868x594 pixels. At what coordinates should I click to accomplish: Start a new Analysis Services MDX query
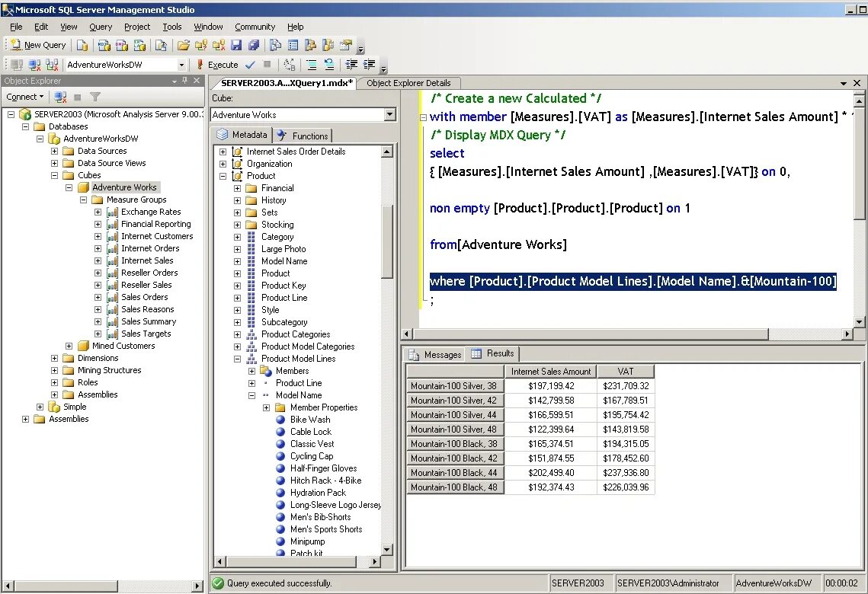104,46
